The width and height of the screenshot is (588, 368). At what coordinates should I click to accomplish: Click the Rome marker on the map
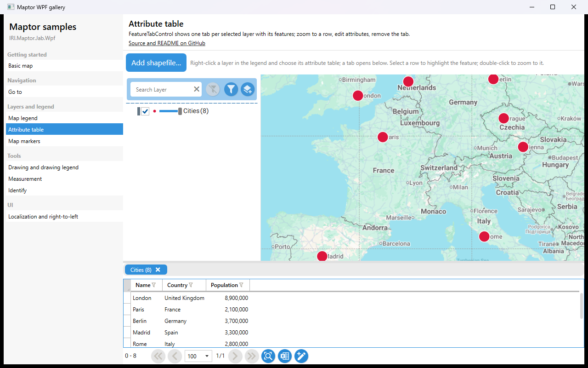click(484, 236)
